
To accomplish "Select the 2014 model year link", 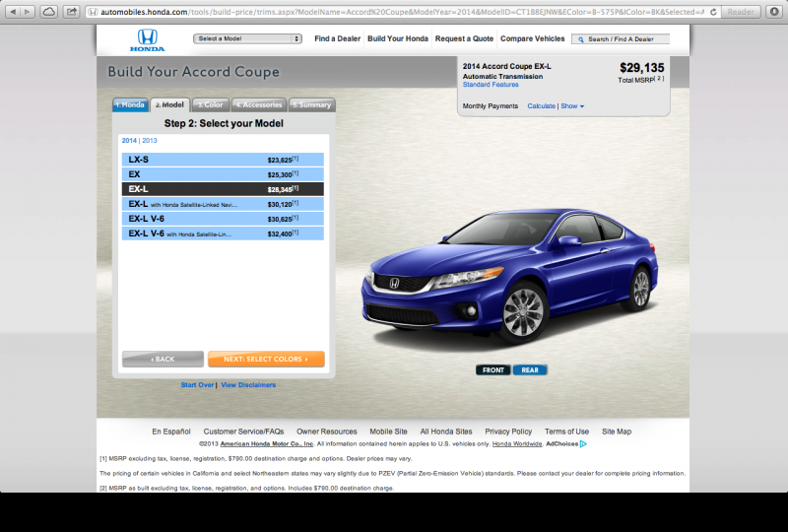I will [129, 141].
